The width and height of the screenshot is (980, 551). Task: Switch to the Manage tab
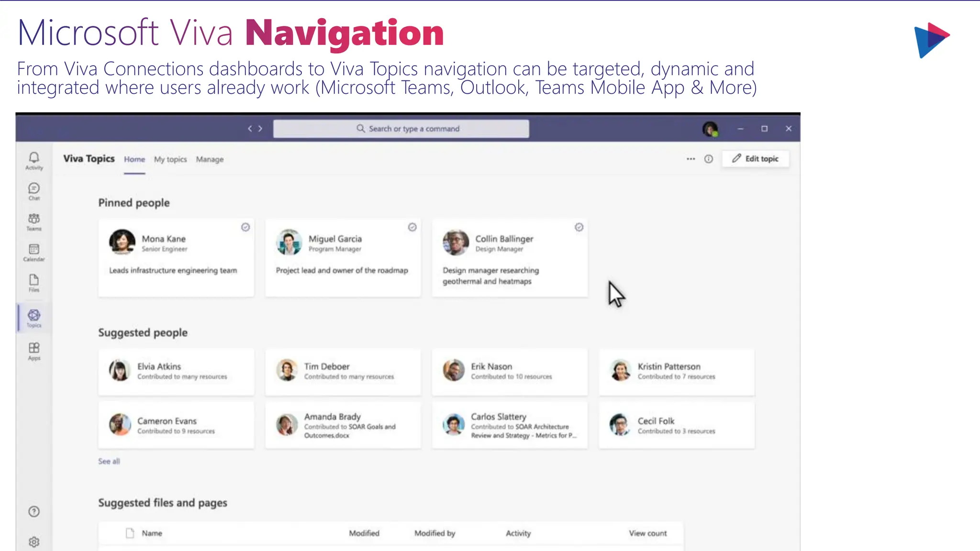click(210, 159)
